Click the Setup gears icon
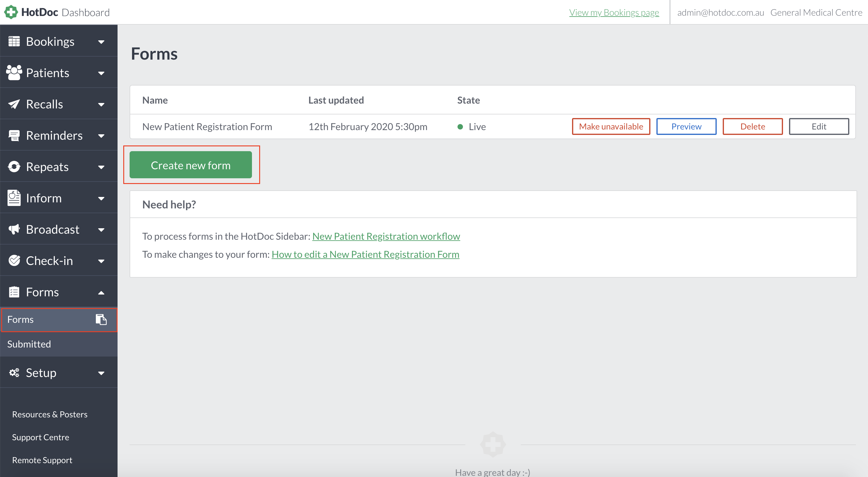 pos(14,373)
